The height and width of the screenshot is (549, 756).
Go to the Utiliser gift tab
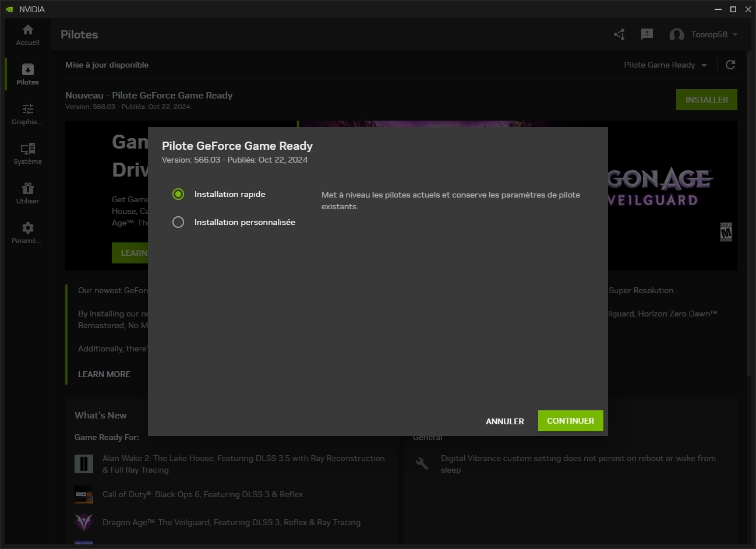(27, 193)
